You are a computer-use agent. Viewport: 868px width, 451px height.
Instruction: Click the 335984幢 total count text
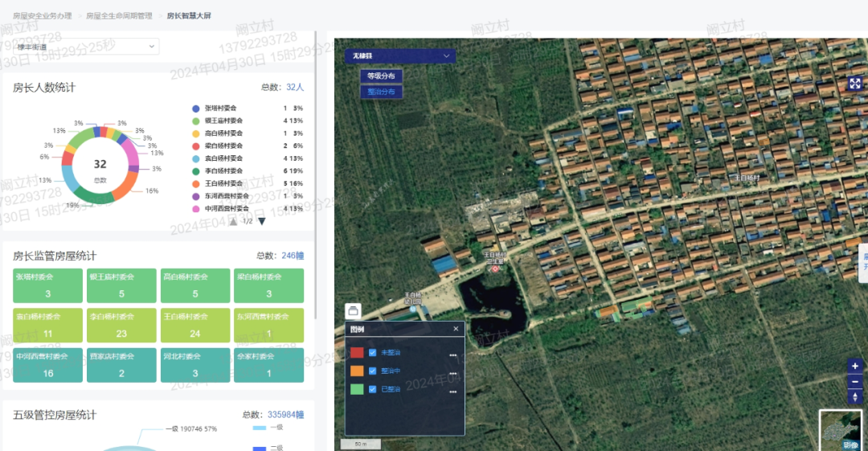click(285, 415)
